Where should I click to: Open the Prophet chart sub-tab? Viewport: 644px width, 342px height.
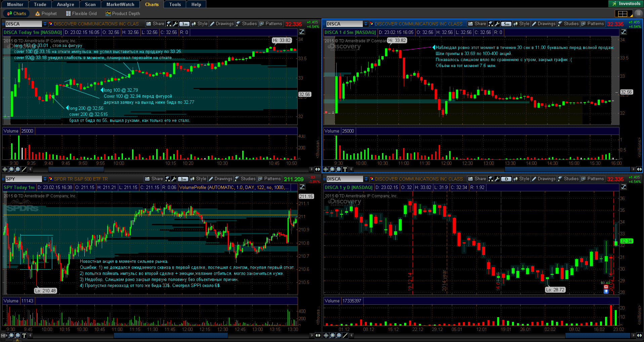pyautogui.click(x=46, y=13)
